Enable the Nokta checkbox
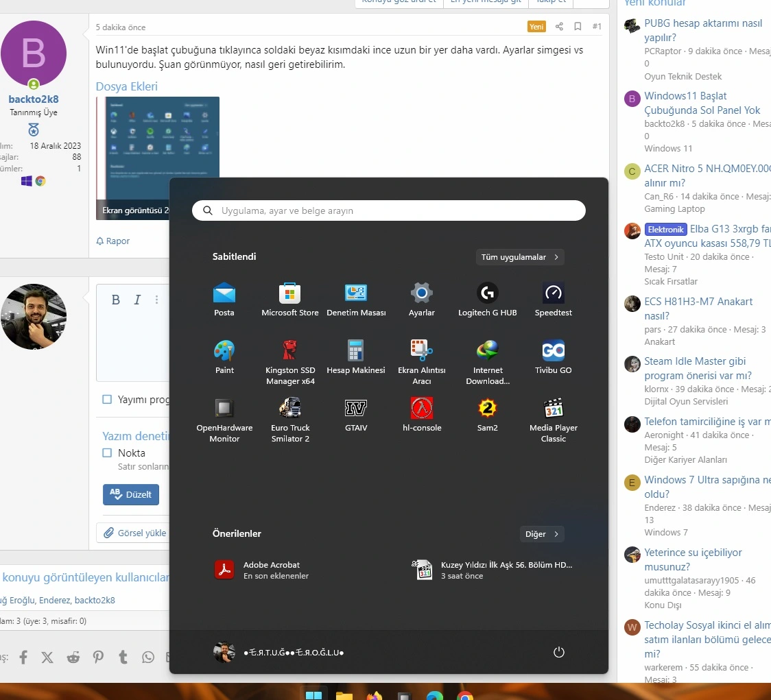 point(107,453)
